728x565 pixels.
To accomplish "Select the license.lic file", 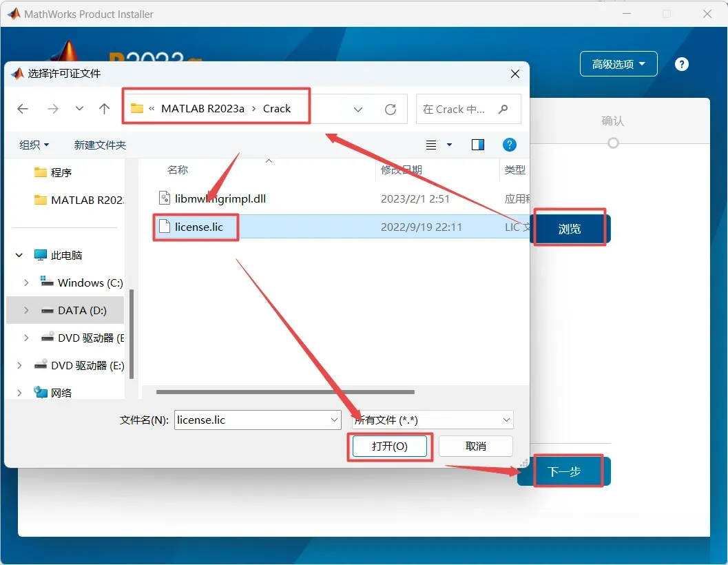I will (199, 227).
